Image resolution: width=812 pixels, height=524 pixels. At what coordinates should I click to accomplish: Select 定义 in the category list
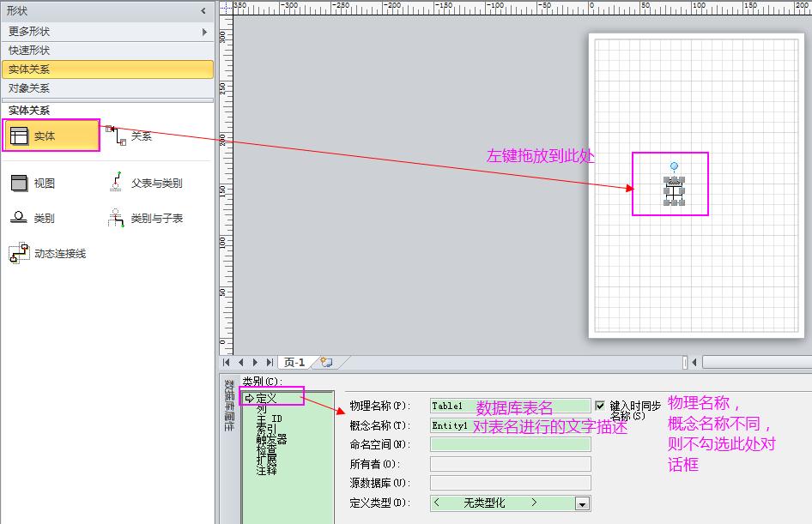266,399
